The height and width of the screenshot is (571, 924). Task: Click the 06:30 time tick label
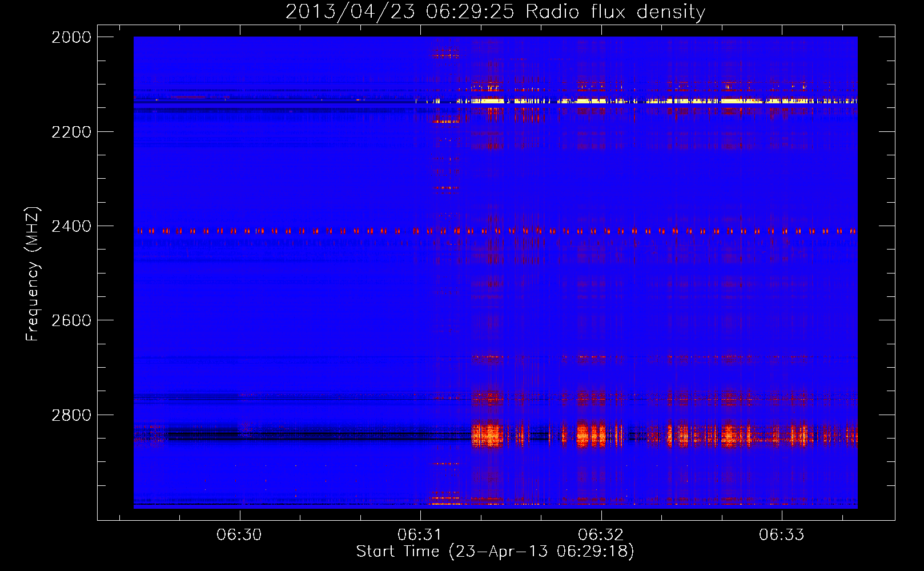pos(239,534)
